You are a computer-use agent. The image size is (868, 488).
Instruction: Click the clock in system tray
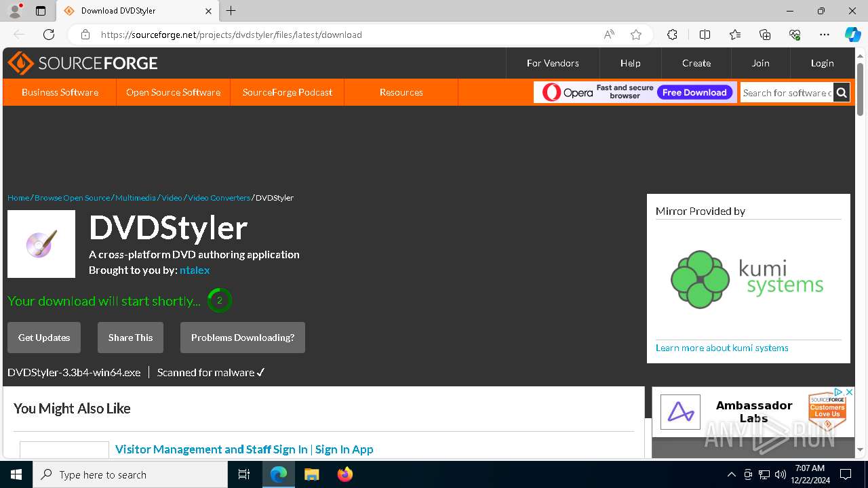pyautogui.click(x=810, y=474)
